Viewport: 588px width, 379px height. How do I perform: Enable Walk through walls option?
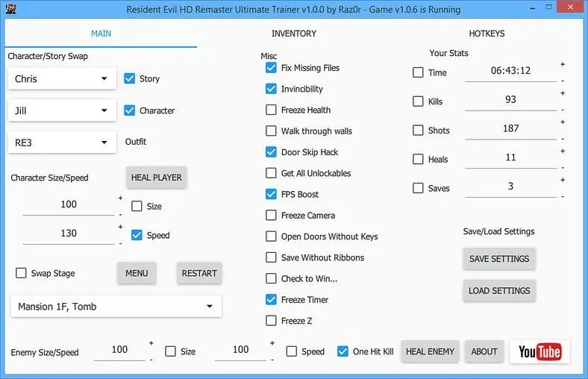tap(271, 131)
